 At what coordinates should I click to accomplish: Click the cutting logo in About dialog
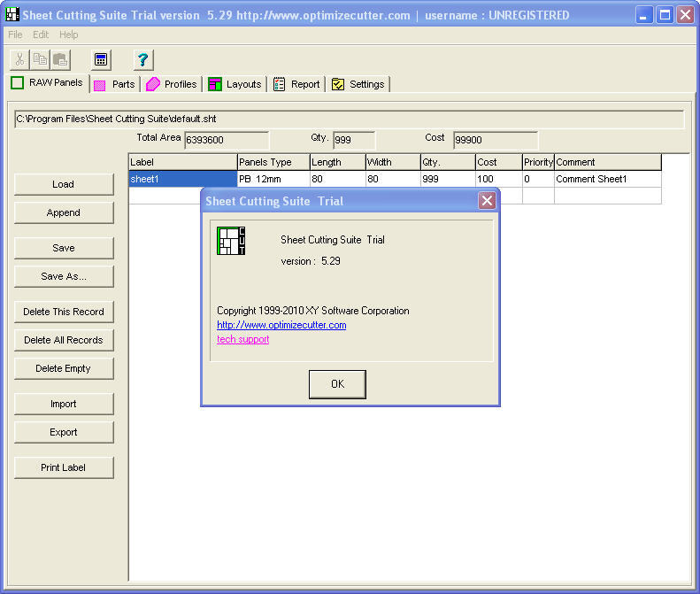coord(231,241)
